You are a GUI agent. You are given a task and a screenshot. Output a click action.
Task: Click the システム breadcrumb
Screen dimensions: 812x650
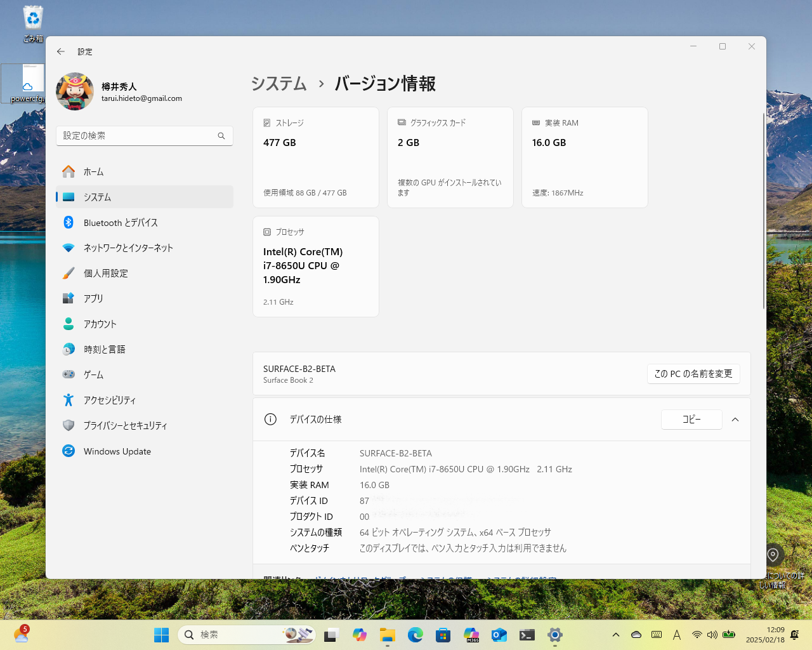(x=279, y=83)
